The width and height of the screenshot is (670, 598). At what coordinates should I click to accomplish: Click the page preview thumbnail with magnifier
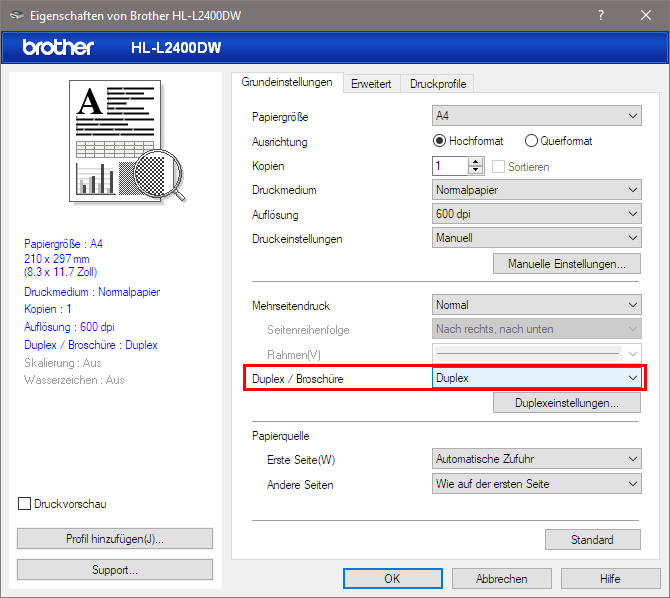(x=127, y=141)
